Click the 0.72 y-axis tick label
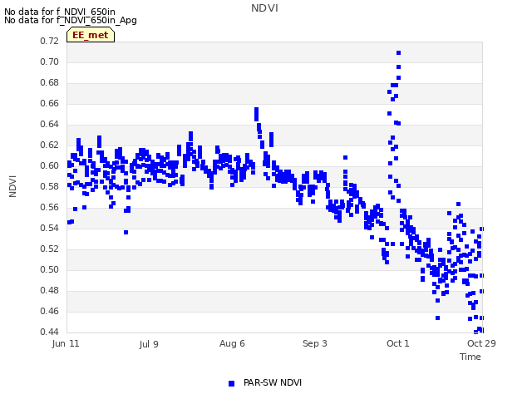The width and height of the screenshot is (532, 399). pyautogui.click(x=50, y=41)
